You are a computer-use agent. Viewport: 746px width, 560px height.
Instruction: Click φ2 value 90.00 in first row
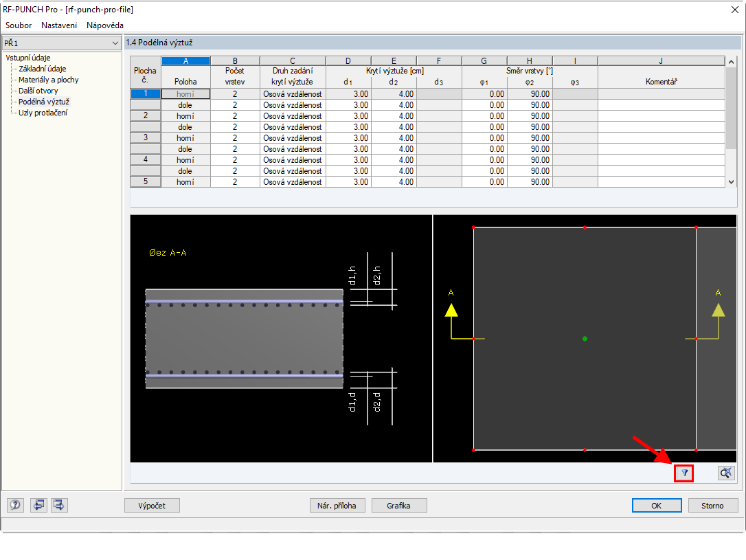[x=530, y=93]
